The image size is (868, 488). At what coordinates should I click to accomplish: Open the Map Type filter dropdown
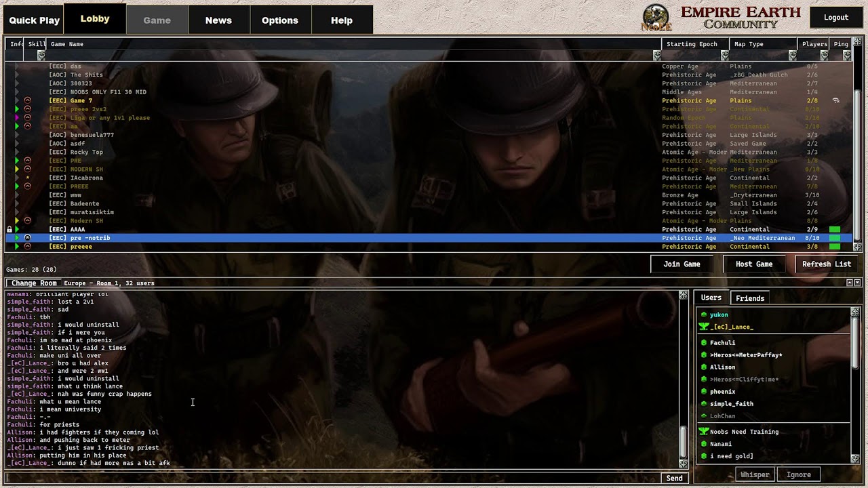point(793,55)
